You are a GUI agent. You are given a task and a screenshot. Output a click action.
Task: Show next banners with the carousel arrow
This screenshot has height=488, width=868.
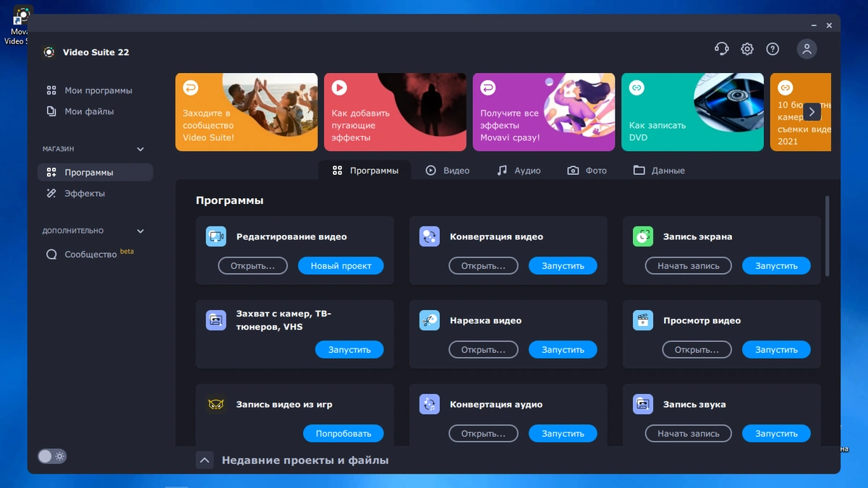[x=812, y=112]
